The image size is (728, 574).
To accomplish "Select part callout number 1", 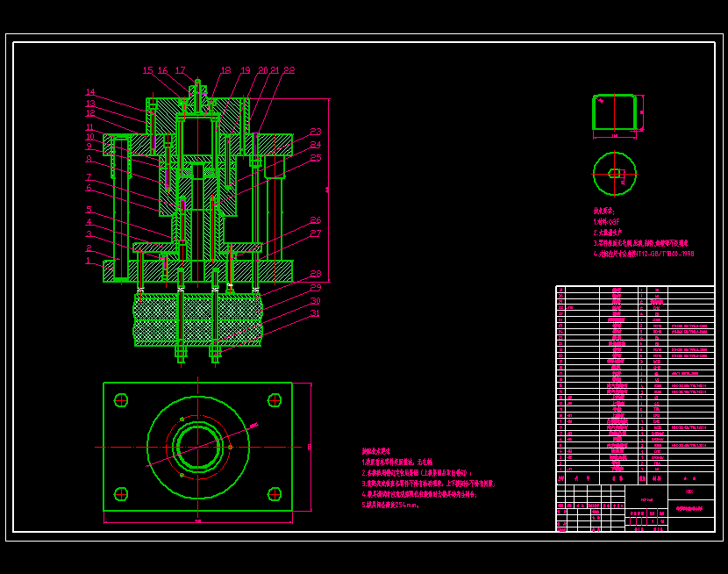I will point(89,261).
